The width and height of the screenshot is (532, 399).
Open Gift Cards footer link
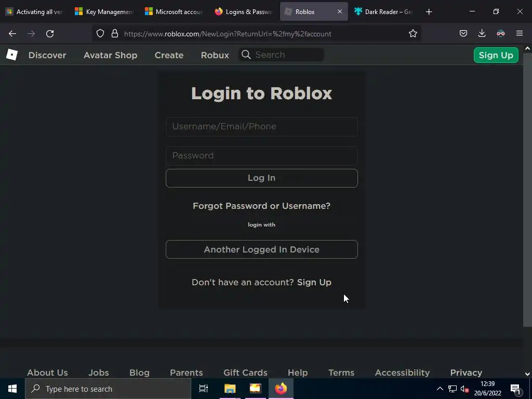(245, 373)
